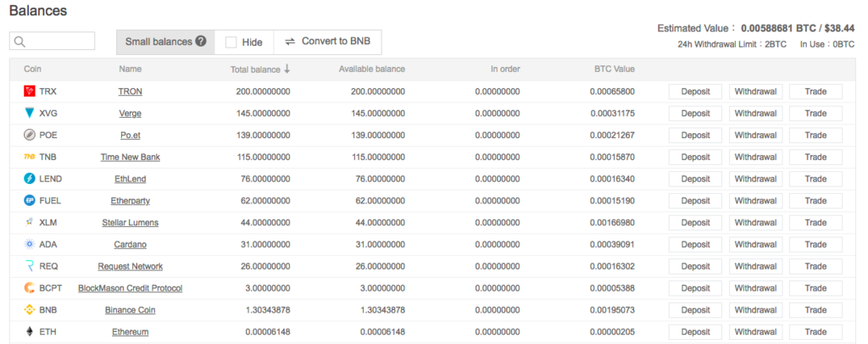
Task: Open the Stellar Lumens link
Action: coord(130,222)
